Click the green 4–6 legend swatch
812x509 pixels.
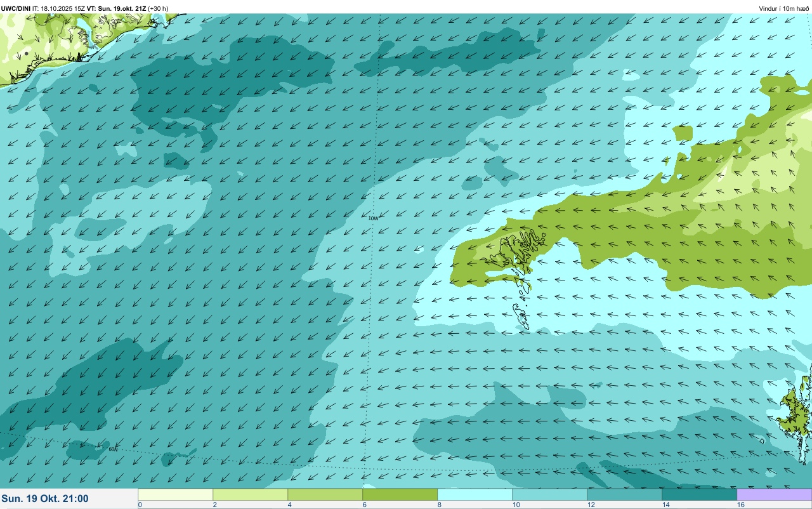pyautogui.click(x=325, y=494)
